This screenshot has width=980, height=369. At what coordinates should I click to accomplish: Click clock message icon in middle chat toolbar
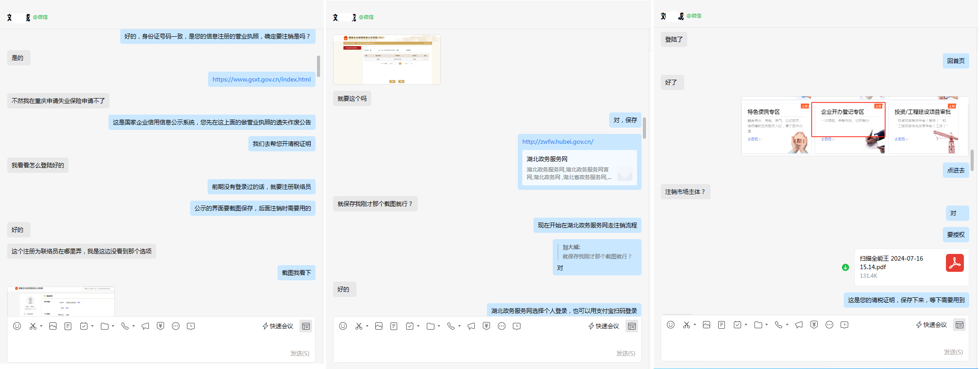point(517,326)
